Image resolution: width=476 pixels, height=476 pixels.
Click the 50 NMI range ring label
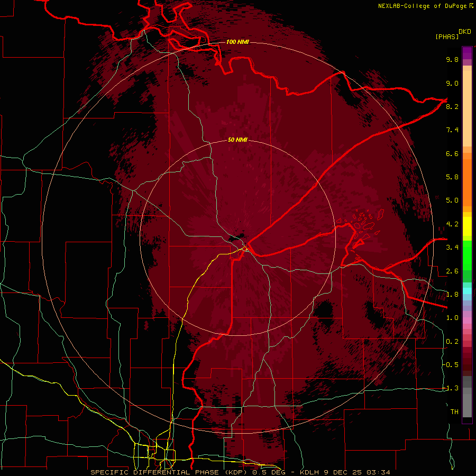tap(237, 140)
